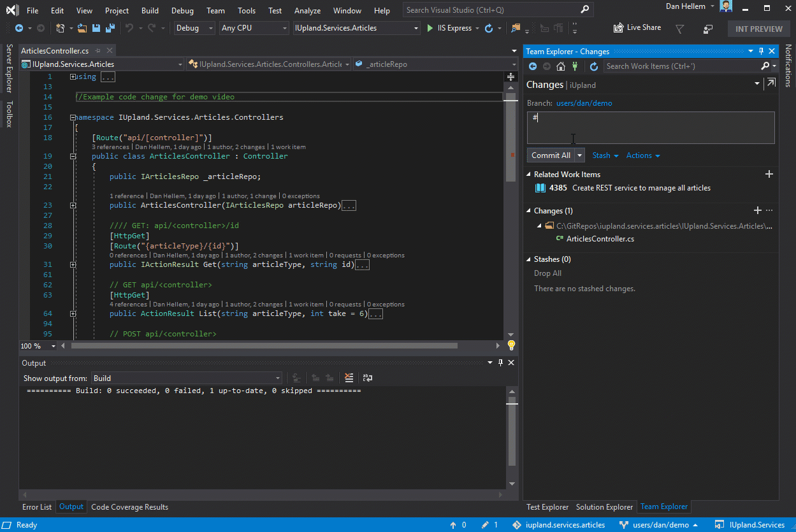This screenshot has height=532, width=796.
Task: Select ArticlesController.cs in Changes list
Action: (x=600, y=239)
